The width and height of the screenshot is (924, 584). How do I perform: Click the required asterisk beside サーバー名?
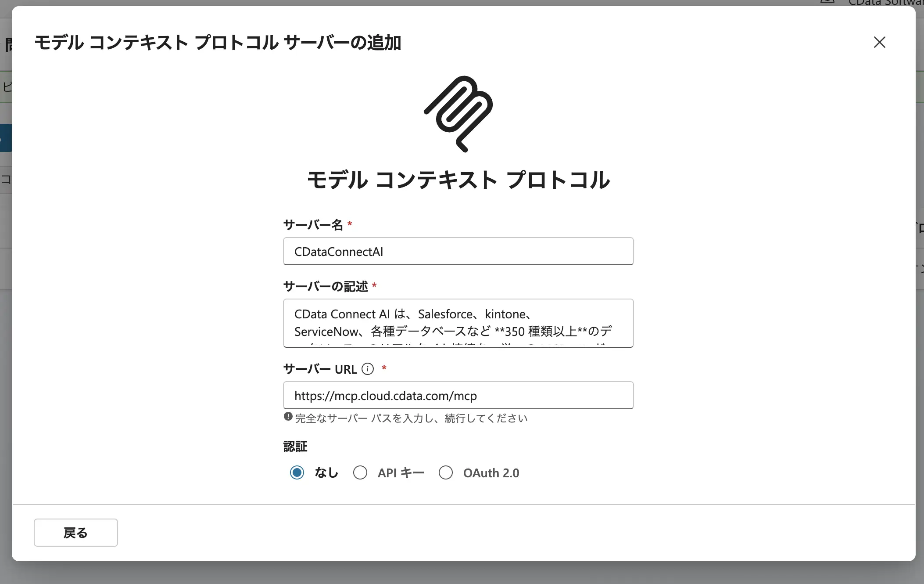(350, 224)
